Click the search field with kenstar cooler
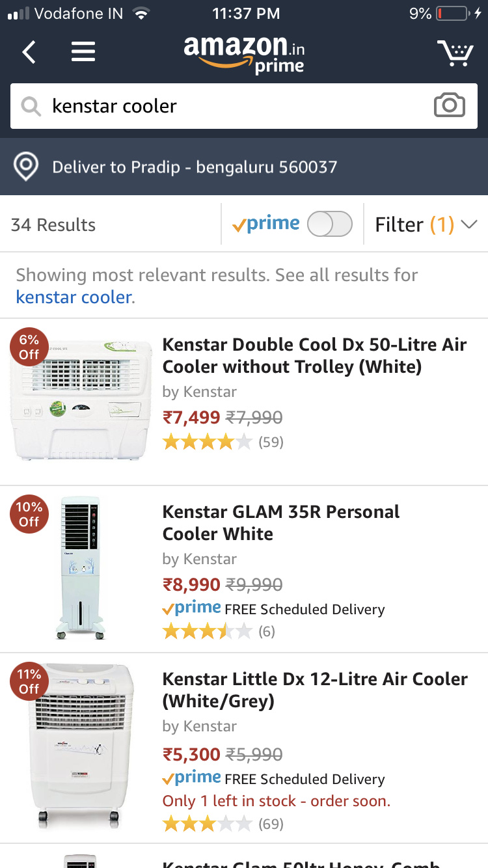 [x=234, y=106]
